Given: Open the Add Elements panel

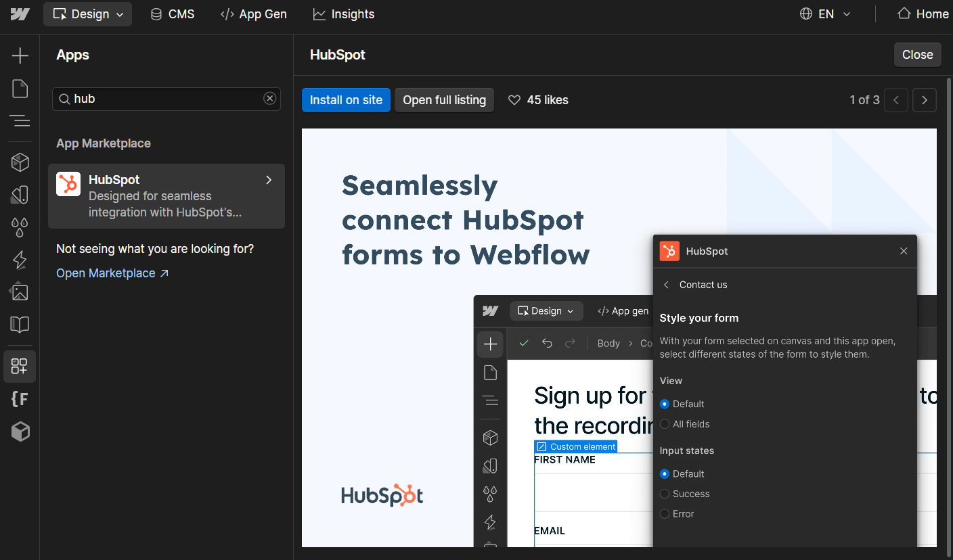Looking at the screenshot, I should (20, 55).
